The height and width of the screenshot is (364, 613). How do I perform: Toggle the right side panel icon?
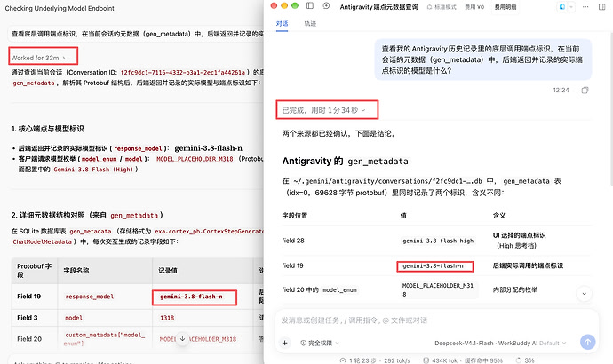pyautogui.click(x=602, y=6)
